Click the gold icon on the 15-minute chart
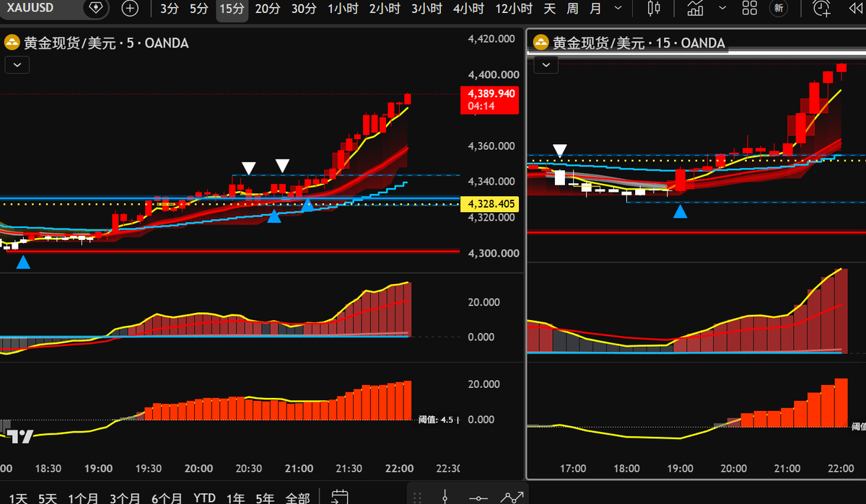 541,43
